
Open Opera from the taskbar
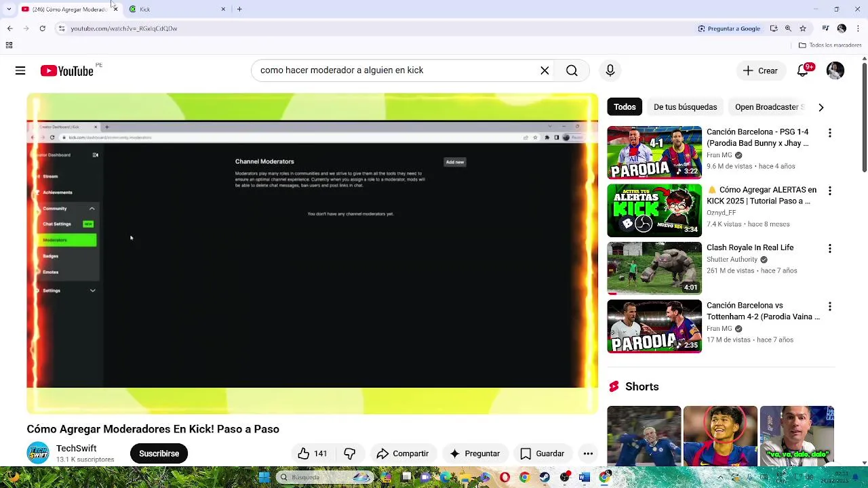click(505, 477)
